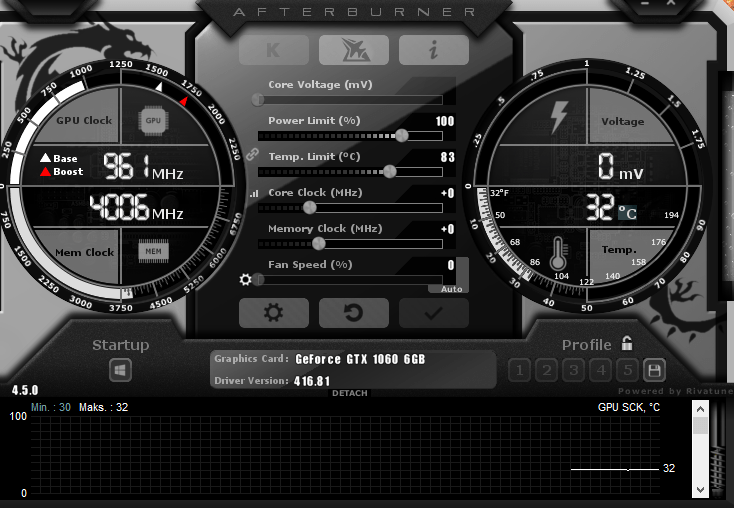The width and height of the screenshot is (734, 508).
Task: Click the GPU SCK, °C graph label
Action: [x=629, y=407]
